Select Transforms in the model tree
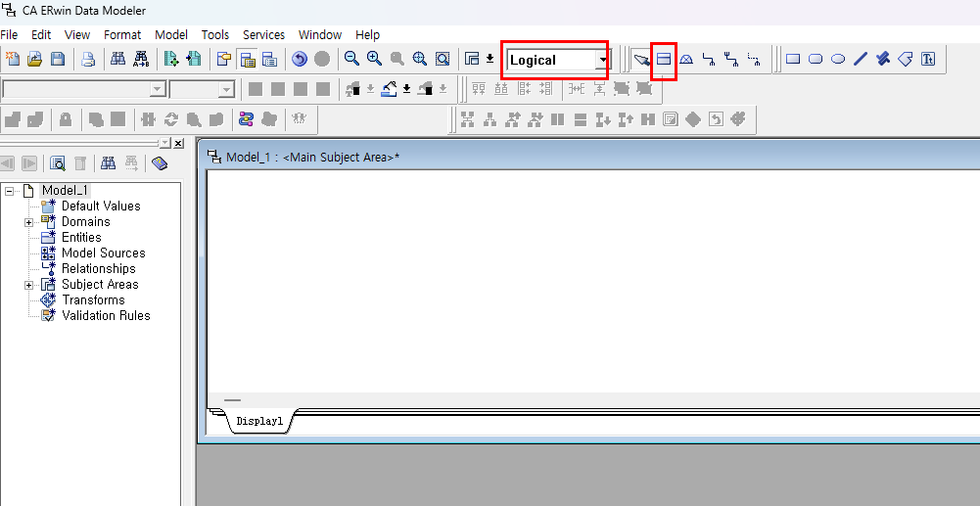980x506 pixels. (x=93, y=299)
